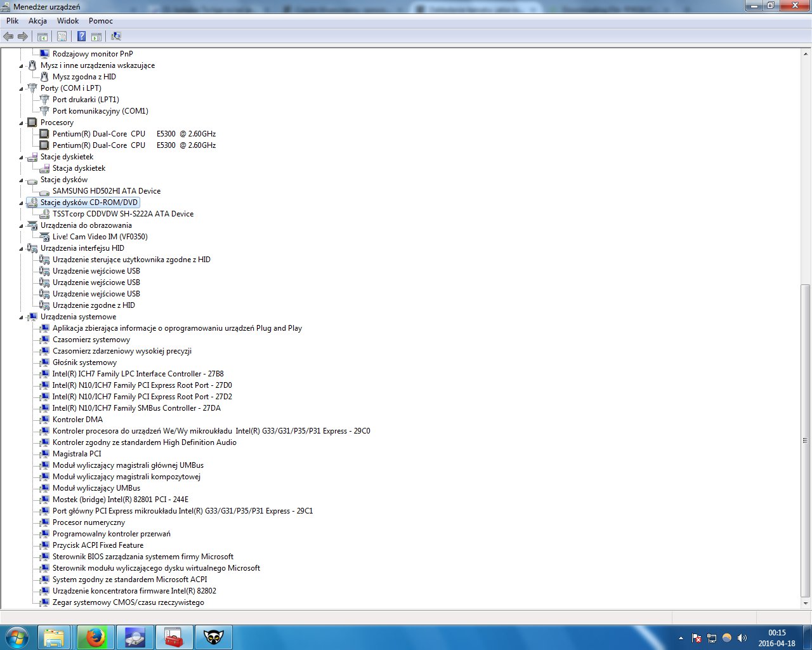Image resolution: width=812 pixels, height=650 pixels.
Task: Select Intel SMBus Controller - 27DA
Action: click(x=136, y=408)
